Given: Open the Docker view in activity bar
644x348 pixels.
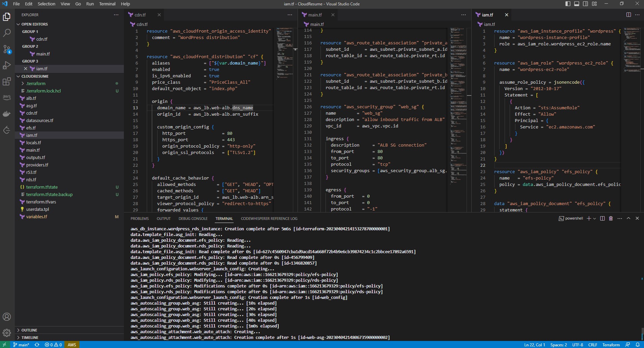Looking at the screenshot, I should 7,114.
